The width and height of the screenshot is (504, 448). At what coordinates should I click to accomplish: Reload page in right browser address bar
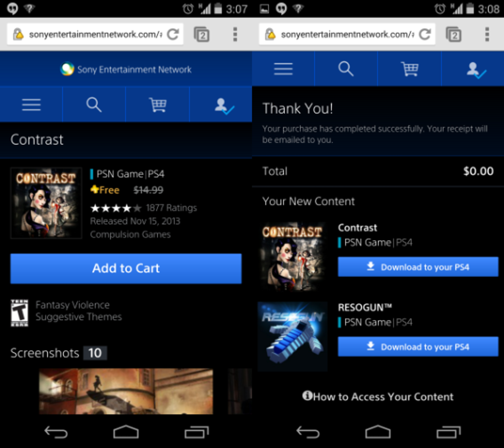click(x=425, y=34)
